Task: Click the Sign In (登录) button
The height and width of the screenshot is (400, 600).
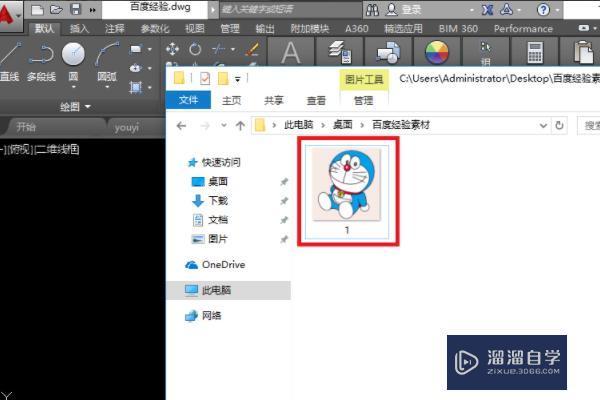Action: pos(404,10)
